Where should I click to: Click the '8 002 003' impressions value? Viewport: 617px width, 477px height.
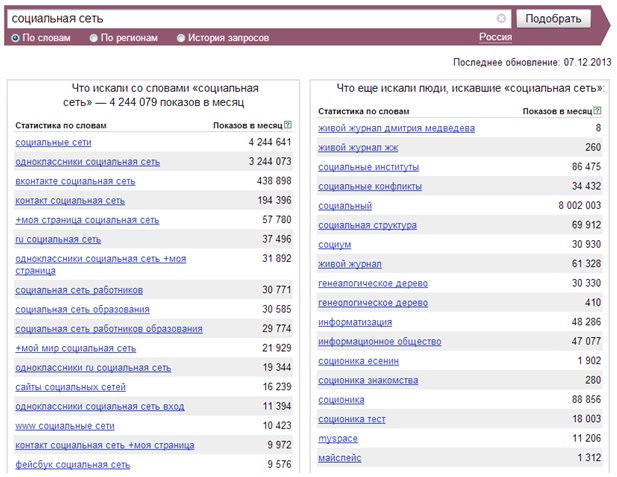click(580, 205)
